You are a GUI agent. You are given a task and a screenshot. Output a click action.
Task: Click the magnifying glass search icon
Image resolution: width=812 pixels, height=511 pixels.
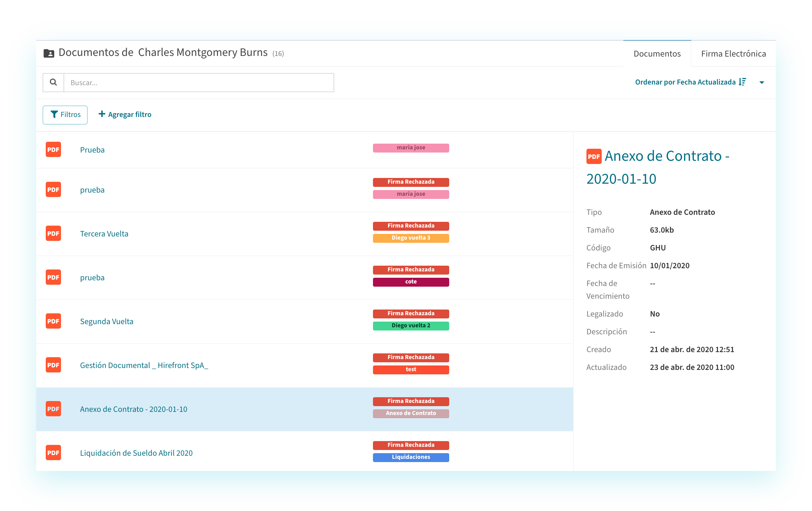53,82
